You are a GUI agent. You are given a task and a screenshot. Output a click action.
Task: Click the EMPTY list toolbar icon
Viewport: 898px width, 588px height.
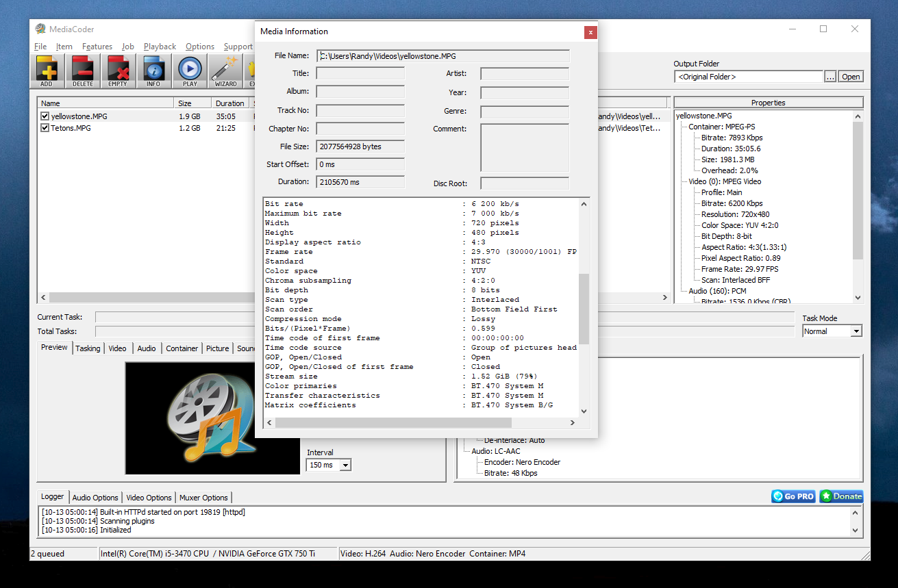point(118,71)
